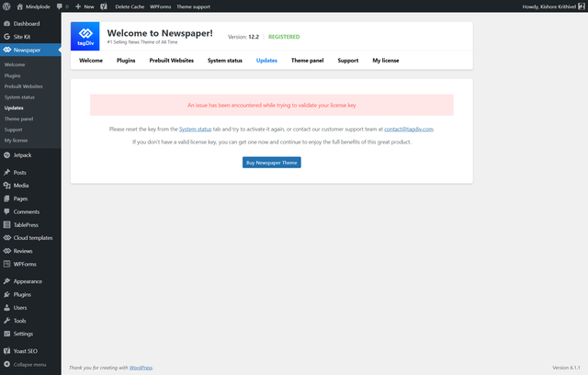Open the Support tab

[348, 61]
